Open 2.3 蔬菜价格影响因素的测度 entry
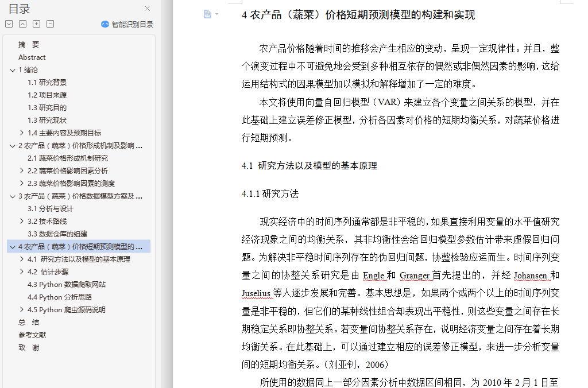The width and height of the screenshot is (588, 388). (71, 184)
